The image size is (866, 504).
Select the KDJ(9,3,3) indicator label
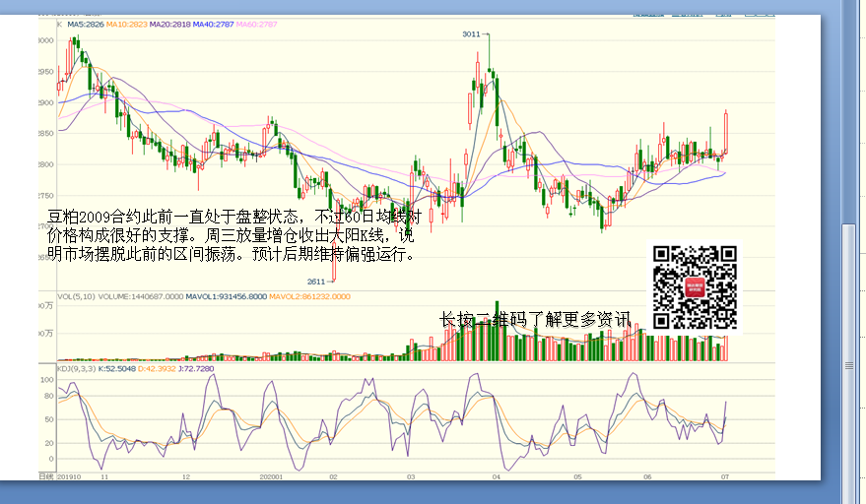pyautogui.click(x=78, y=368)
